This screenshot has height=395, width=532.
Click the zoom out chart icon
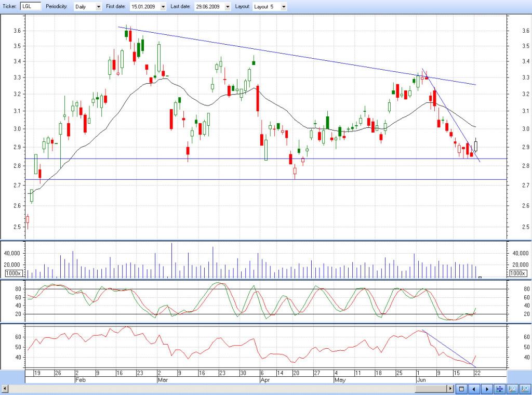512,389
